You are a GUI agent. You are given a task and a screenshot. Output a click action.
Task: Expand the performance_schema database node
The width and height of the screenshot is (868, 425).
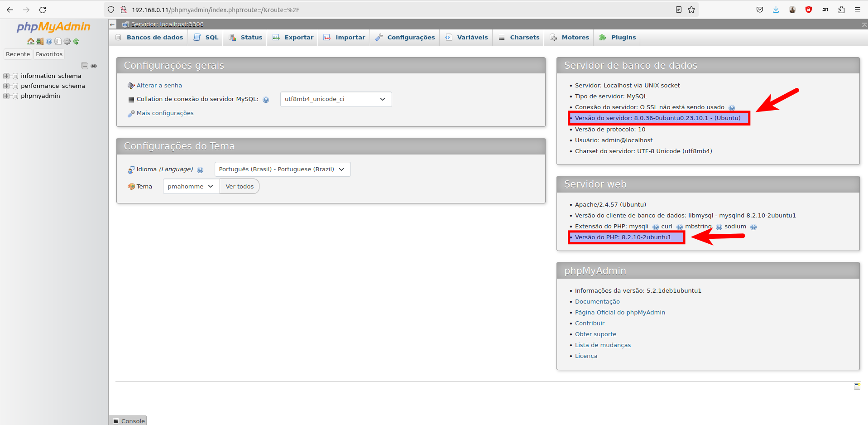point(6,86)
